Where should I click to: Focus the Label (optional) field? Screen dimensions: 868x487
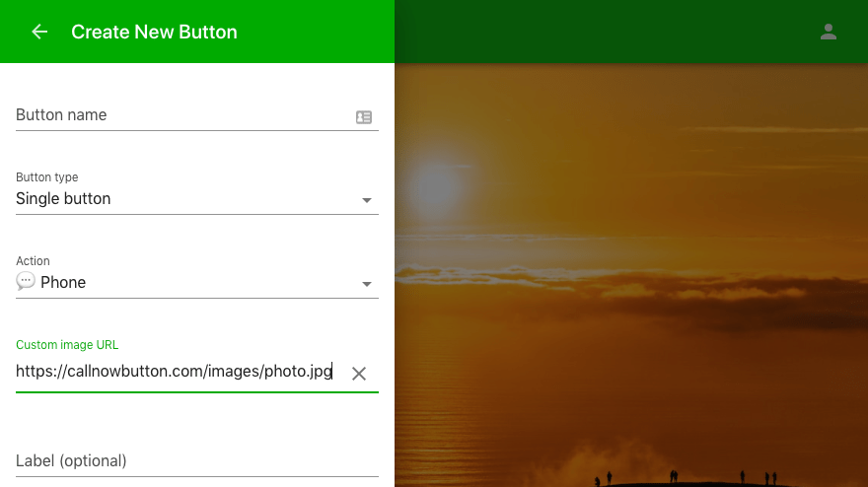197,461
